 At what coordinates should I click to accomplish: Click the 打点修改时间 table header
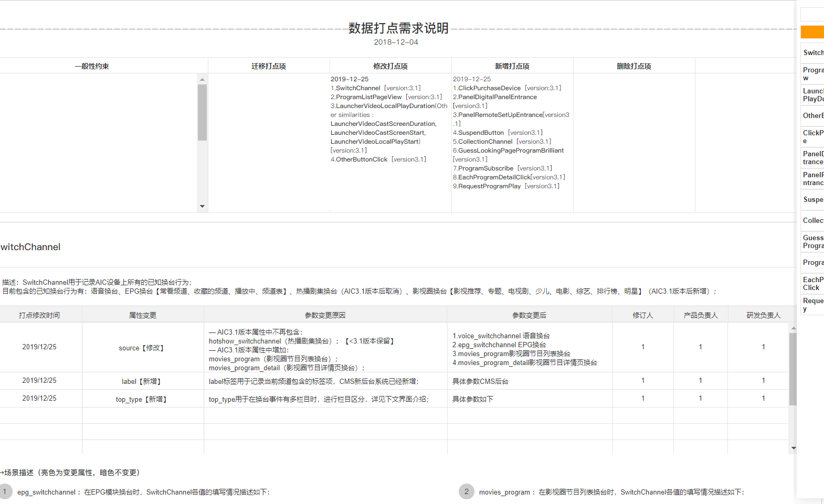[39, 315]
